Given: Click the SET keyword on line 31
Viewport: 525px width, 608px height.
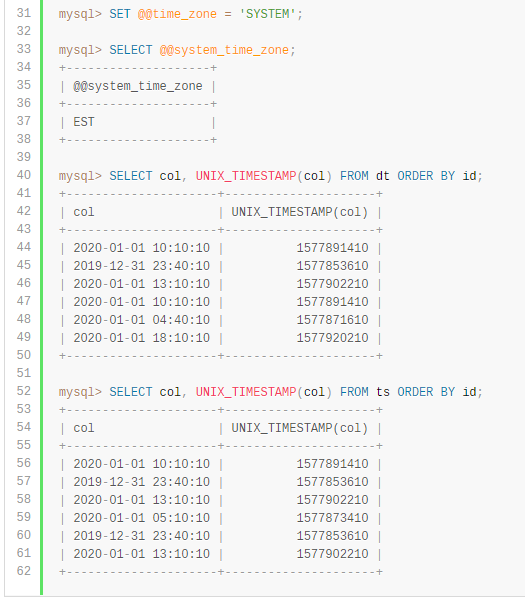Looking at the screenshot, I should click(120, 14).
